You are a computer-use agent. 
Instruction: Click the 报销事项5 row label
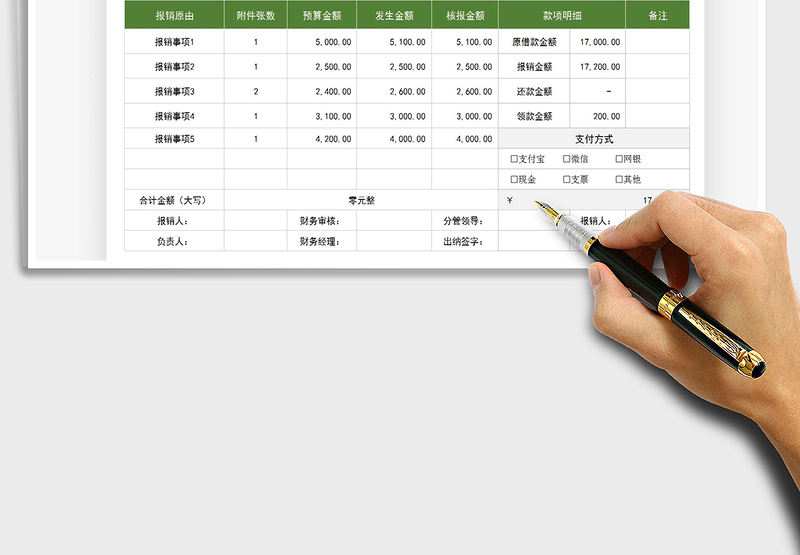pyautogui.click(x=175, y=139)
